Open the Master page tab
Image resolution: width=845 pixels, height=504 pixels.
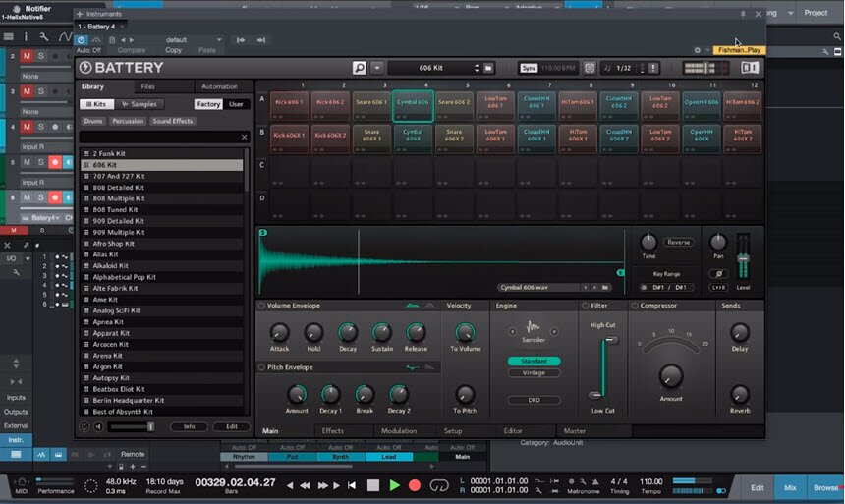coord(575,431)
